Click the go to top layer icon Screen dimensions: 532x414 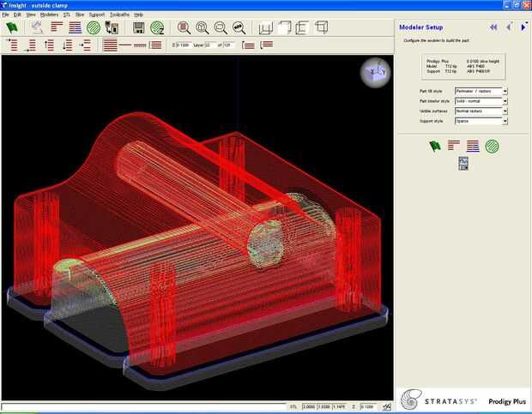12,45
